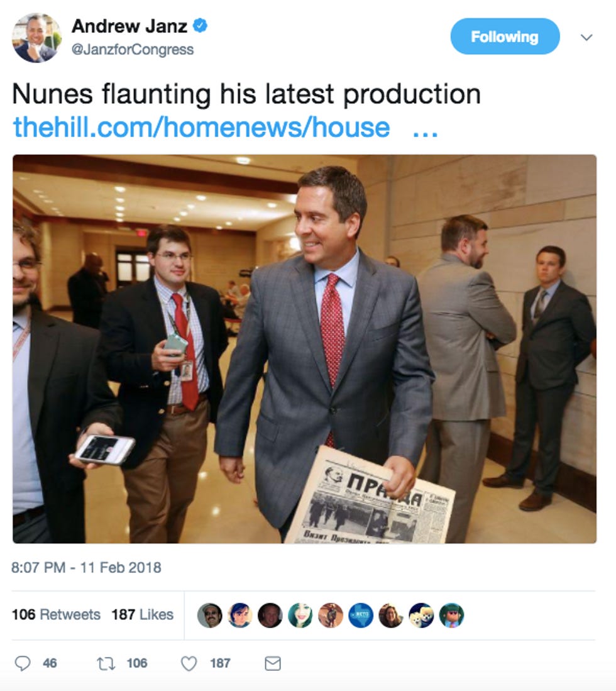View the 106 Retweets list

pyautogui.click(x=56, y=614)
